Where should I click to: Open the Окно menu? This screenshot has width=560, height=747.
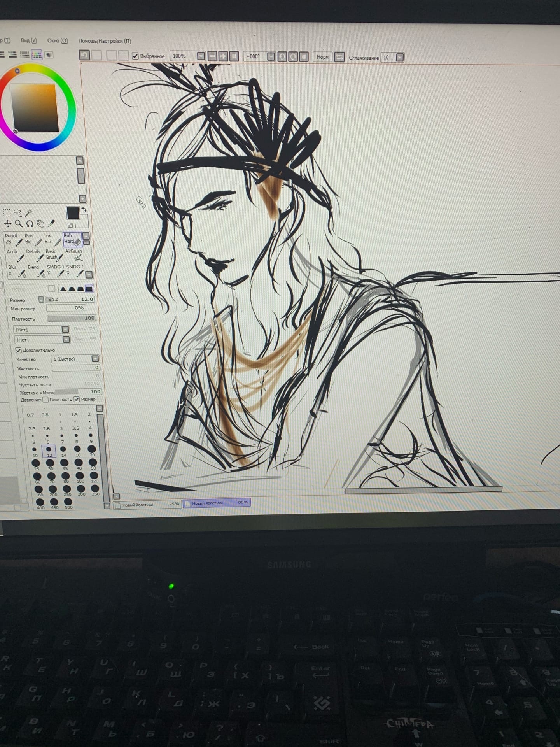(57, 40)
